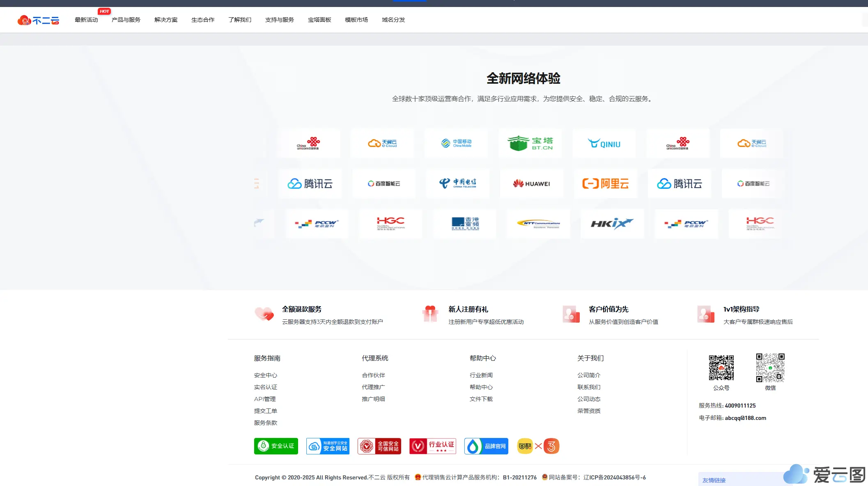Go to 域名分发 page
Screen dimensions: 868x486
(x=393, y=20)
